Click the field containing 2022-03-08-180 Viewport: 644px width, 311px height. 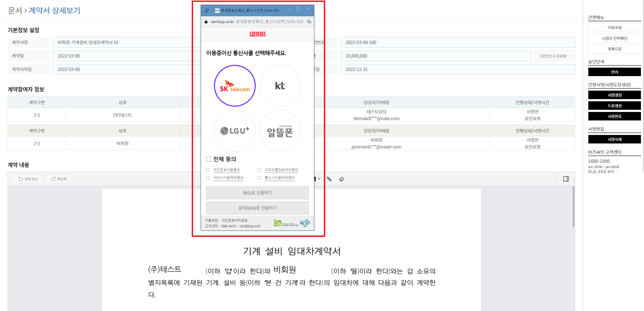458,42
